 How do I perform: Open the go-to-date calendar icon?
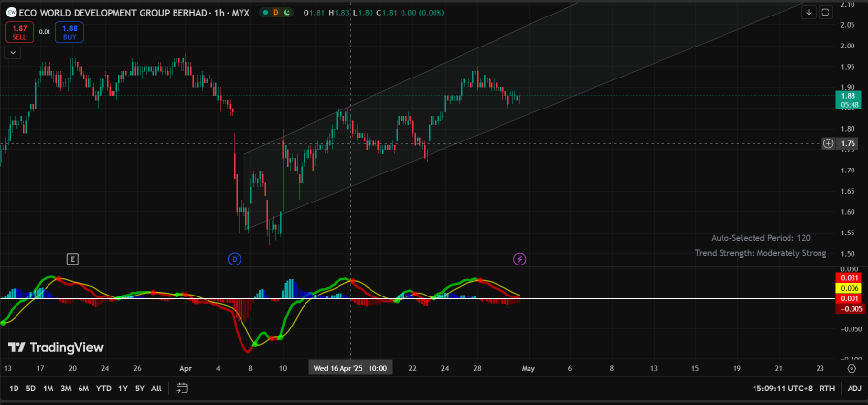point(182,389)
